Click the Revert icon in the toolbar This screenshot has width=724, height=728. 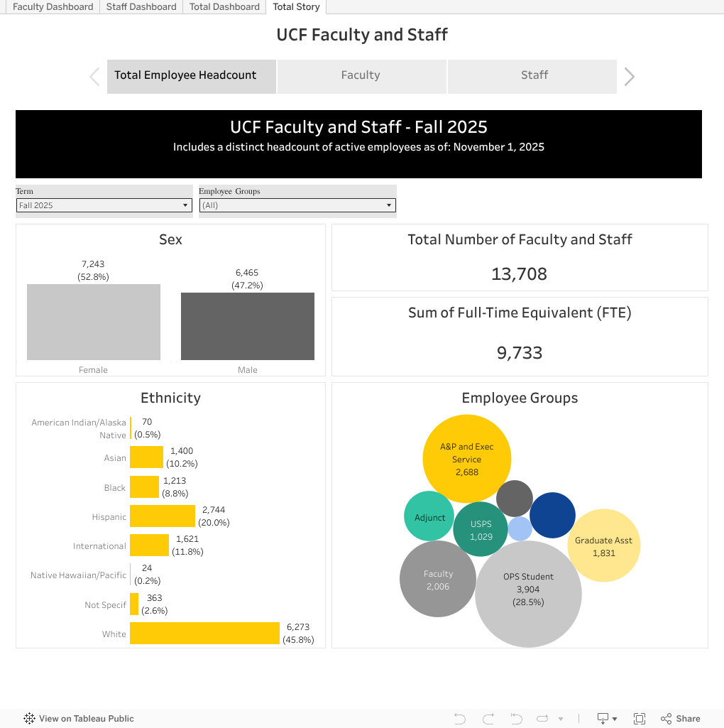[516, 719]
